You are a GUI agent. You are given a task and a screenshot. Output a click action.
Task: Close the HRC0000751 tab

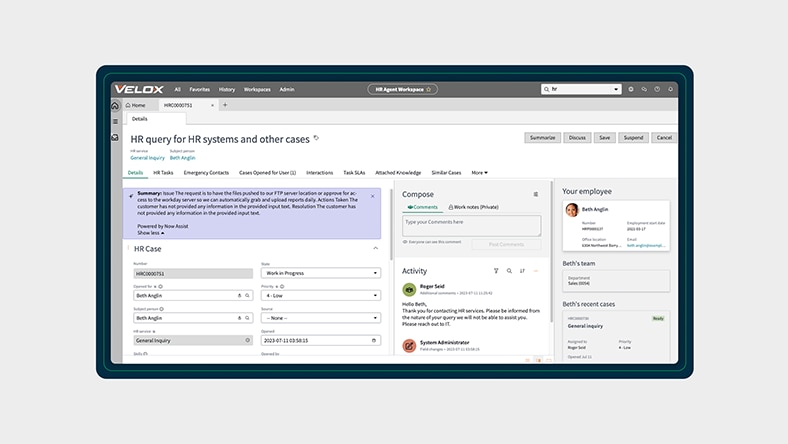point(212,106)
